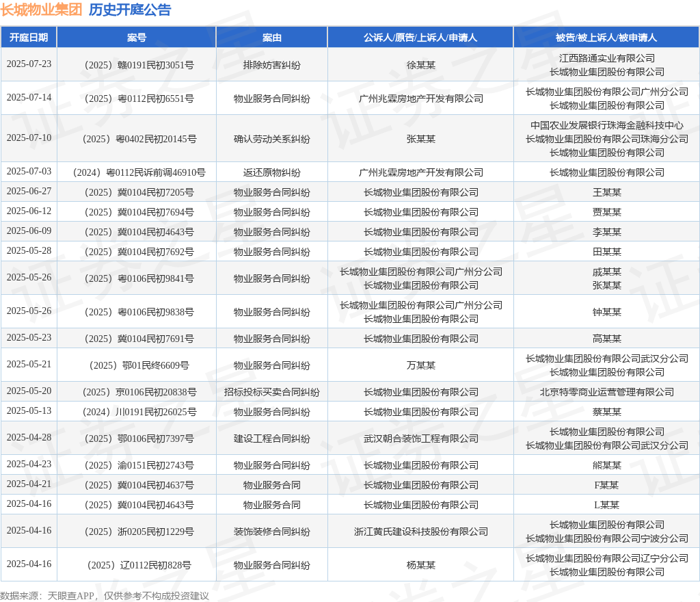Select date cell 2025-05-20
Screen dimensions: 700x602
coord(29,391)
